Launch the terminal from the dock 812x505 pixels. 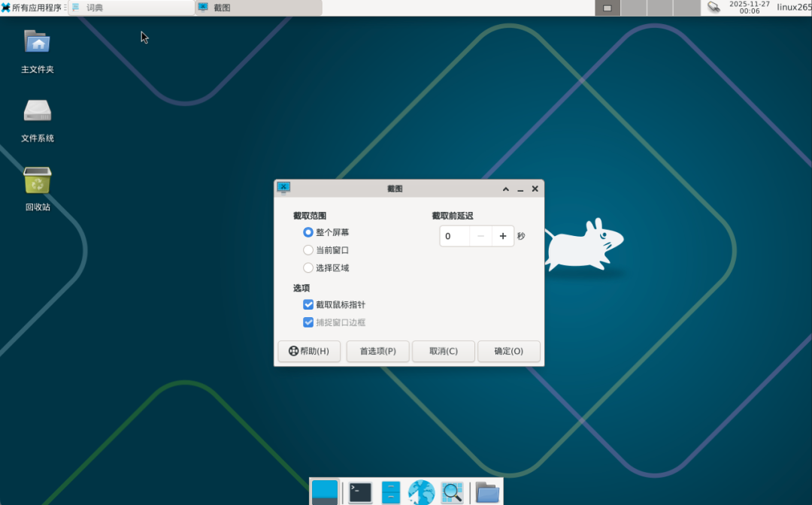coord(360,492)
